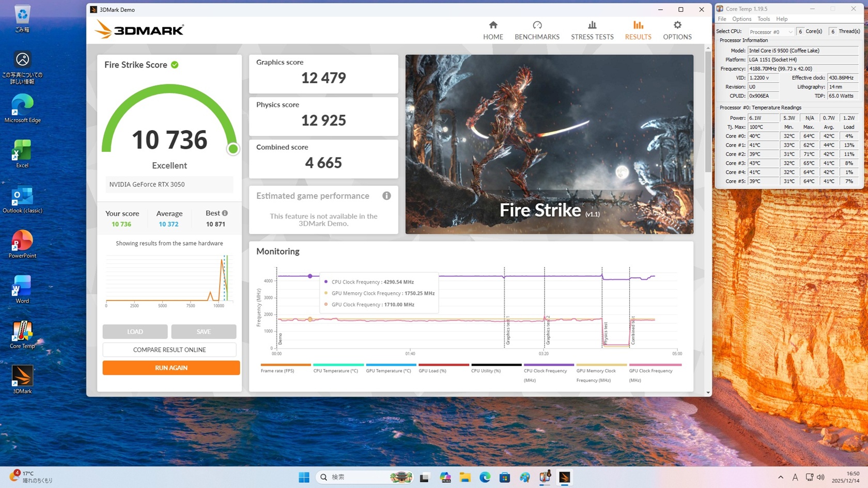This screenshot has width=868, height=488.
Task: Open the Core Temp desktop shortcut
Action: click(22, 335)
